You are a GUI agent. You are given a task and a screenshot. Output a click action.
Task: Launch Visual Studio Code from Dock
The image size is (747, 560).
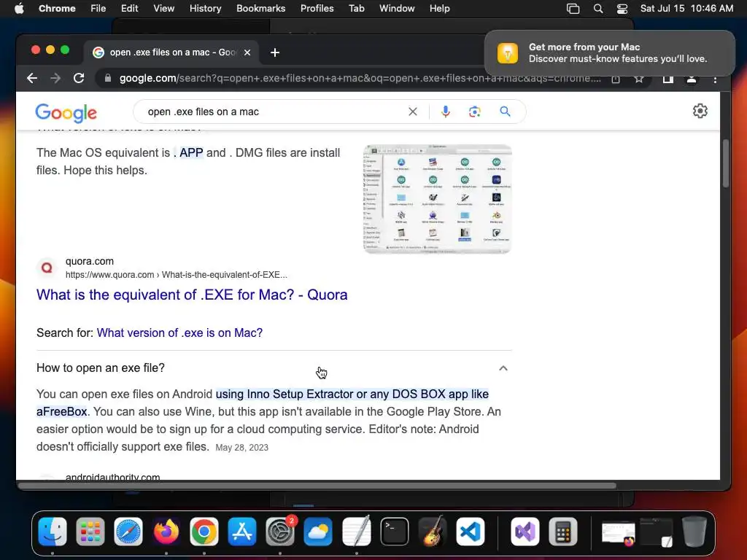pos(471,532)
